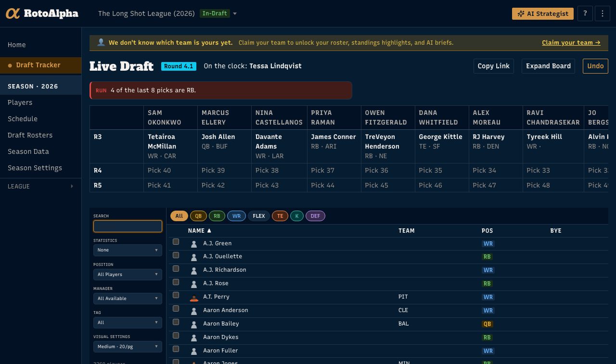
Task: Filter players by All positions pill
Action: [x=179, y=216]
